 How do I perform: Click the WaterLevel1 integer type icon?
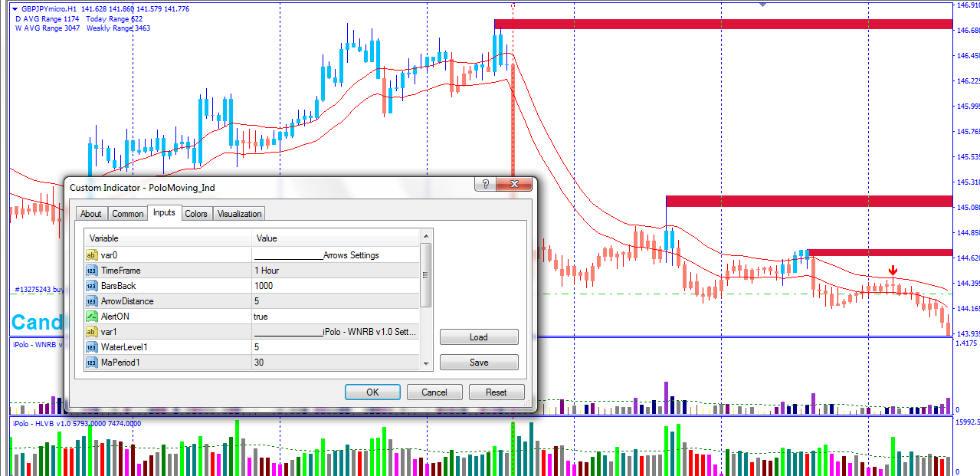(91, 346)
